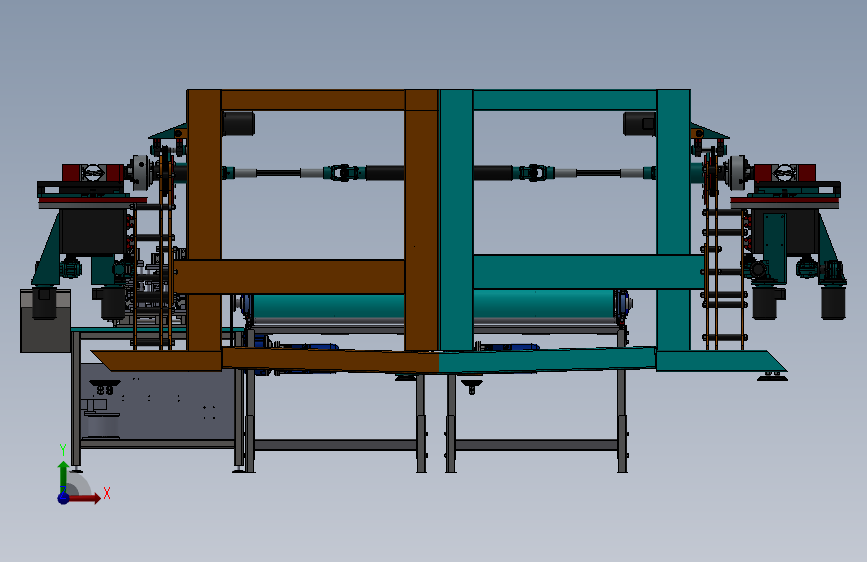This screenshot has width=867, height=562.
Task: Select the black motor under teal top beam
Action: tap(639, 123)
